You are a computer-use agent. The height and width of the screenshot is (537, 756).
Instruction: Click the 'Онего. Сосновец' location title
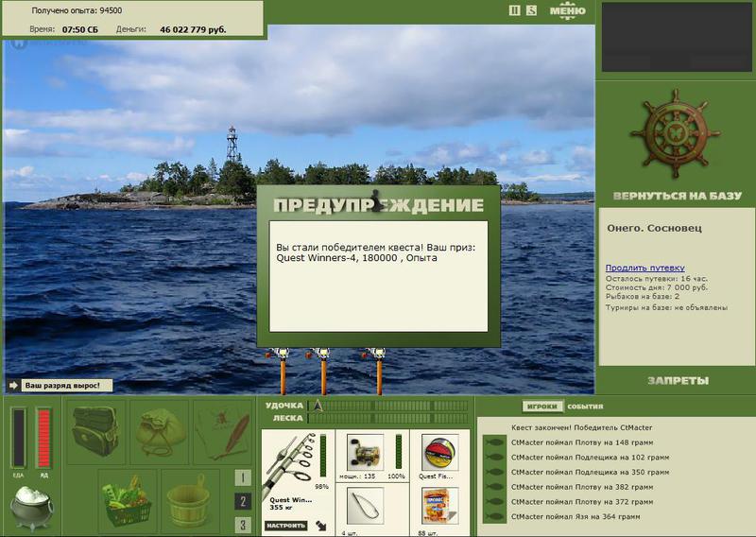tap(654, 228)
